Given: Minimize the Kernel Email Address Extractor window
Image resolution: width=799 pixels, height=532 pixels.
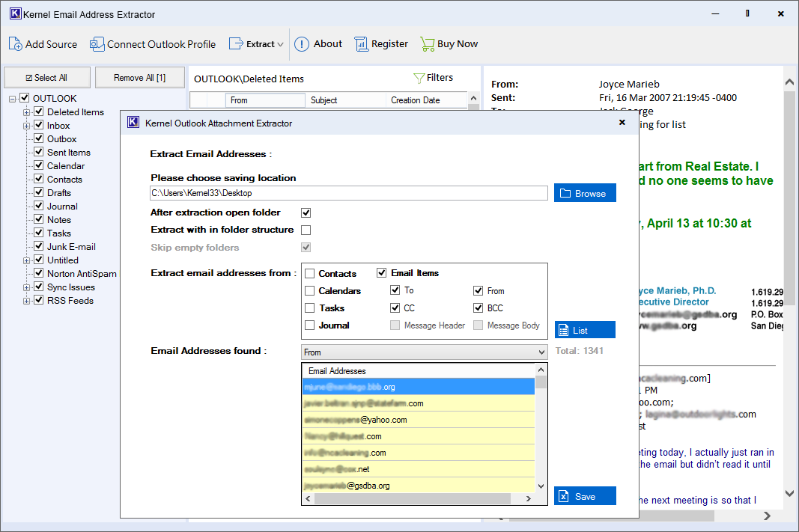Looking at the screenshot, I should pos(715,13).
